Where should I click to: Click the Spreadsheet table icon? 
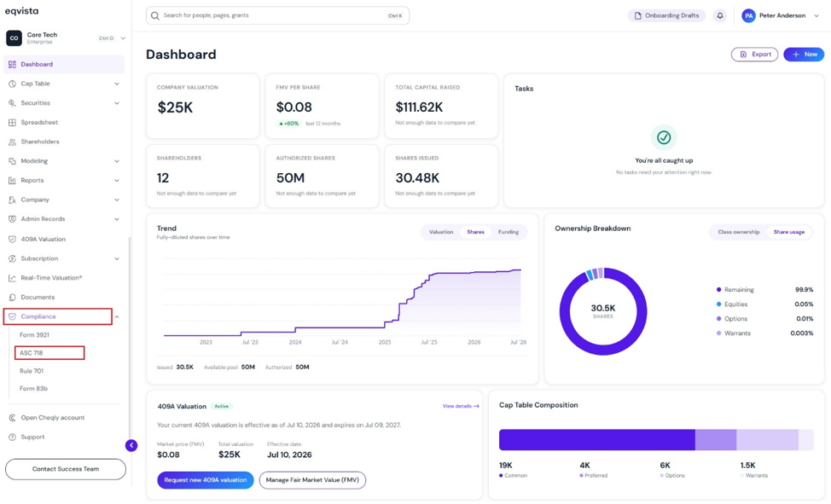12,123
